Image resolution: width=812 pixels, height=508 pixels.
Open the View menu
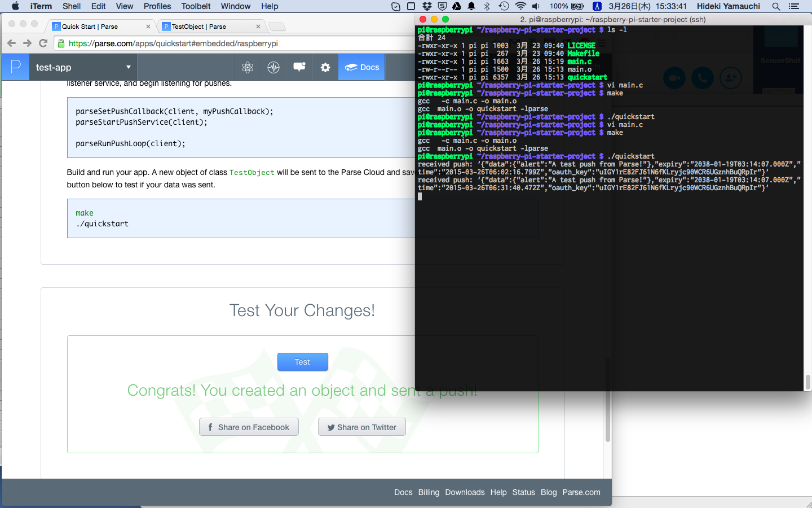point(125,6)
